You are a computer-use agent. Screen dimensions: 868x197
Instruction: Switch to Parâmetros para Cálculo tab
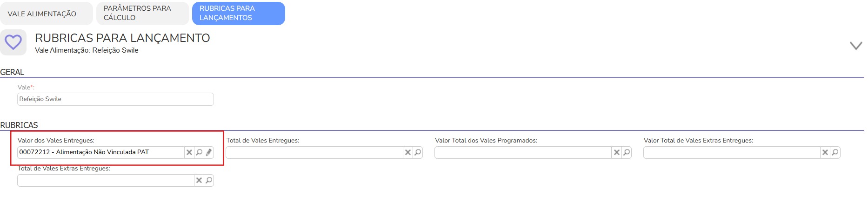[x=142, y=13]
